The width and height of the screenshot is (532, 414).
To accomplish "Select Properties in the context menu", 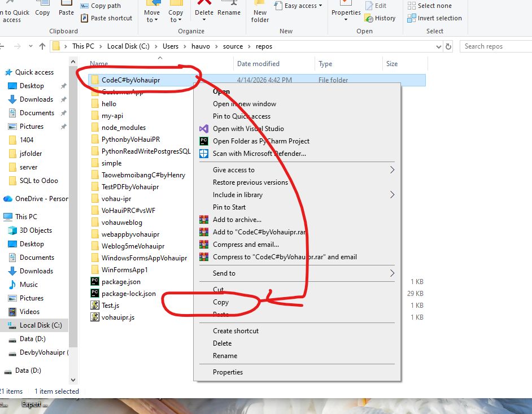I will 228,372.
